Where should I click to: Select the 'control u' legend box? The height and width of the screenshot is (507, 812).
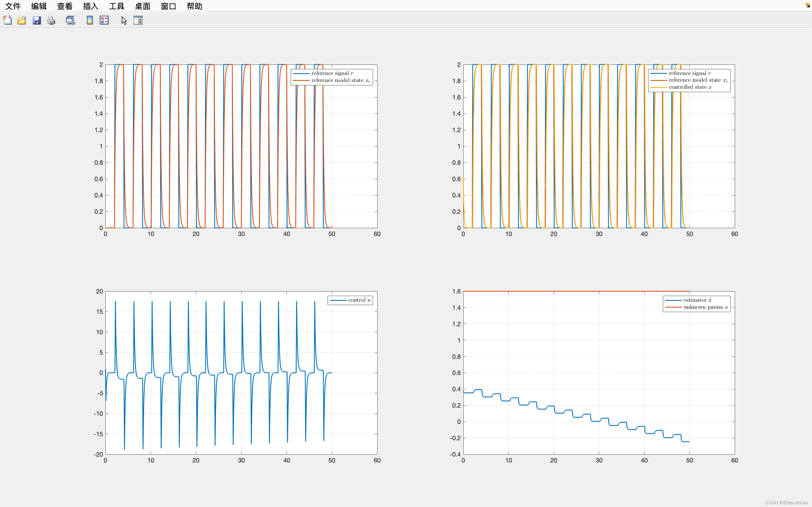click(x=350, y=300)
